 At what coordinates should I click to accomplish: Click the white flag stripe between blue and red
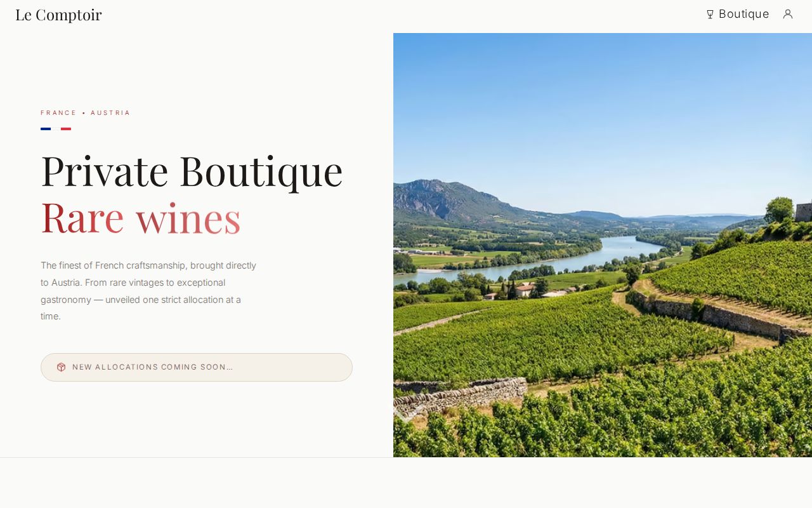(56, 129)
